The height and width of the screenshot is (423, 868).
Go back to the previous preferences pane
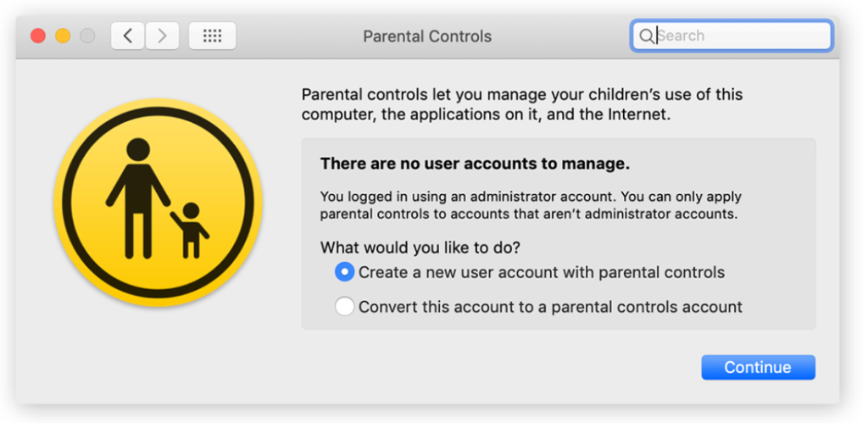click(127, 36)
